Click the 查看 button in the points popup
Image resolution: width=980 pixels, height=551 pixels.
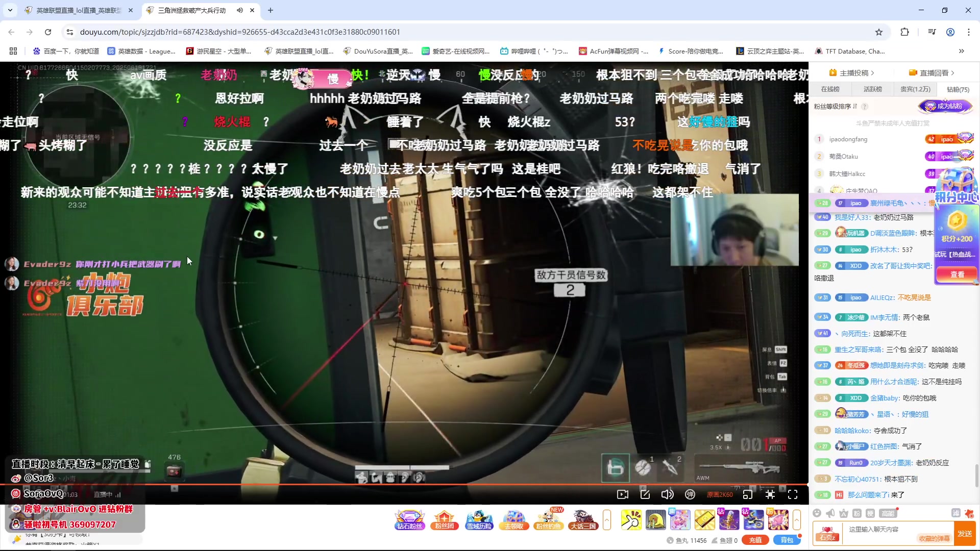point(957,274)
